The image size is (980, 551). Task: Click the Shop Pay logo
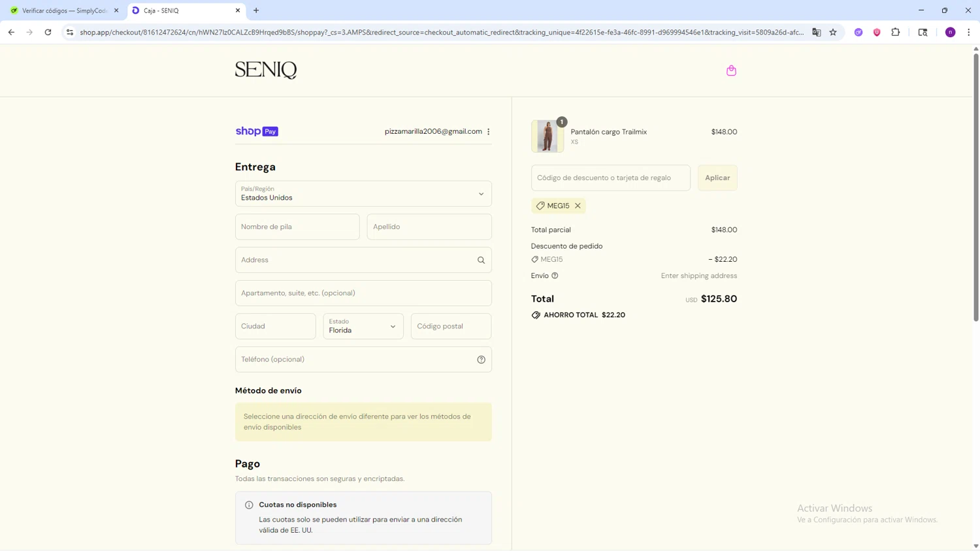(x=257, y=131)
